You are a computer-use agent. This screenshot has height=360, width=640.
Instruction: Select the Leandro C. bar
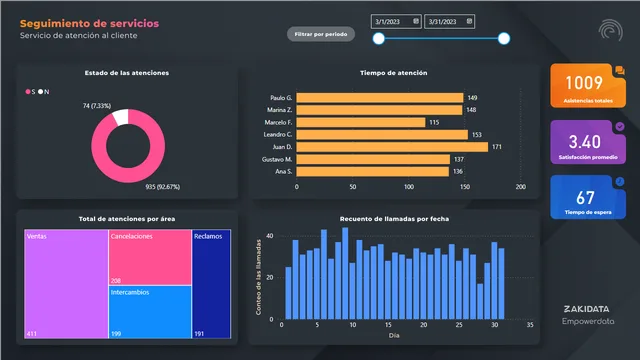382,135
